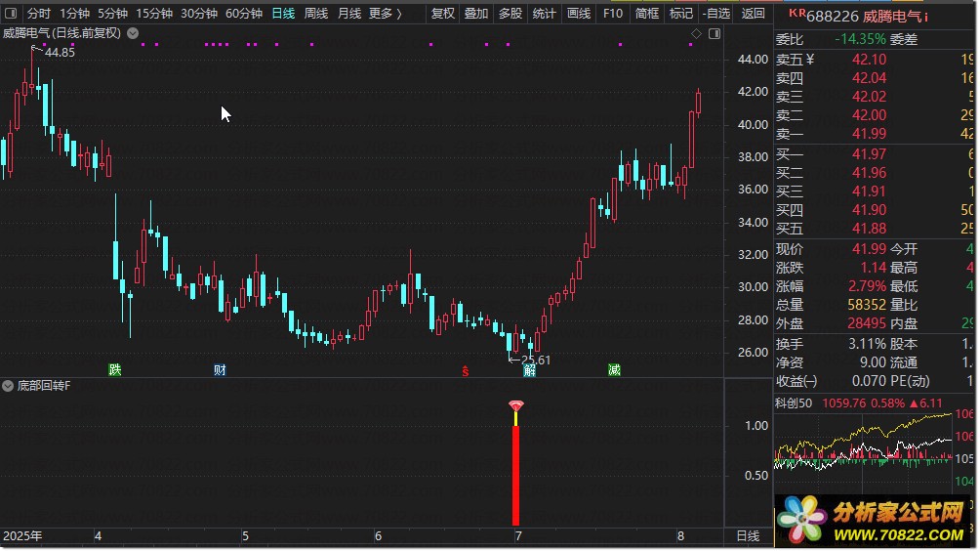The image size is (980, 551).
Task: Click 买三 price 41.91
Action: point(869,191)
